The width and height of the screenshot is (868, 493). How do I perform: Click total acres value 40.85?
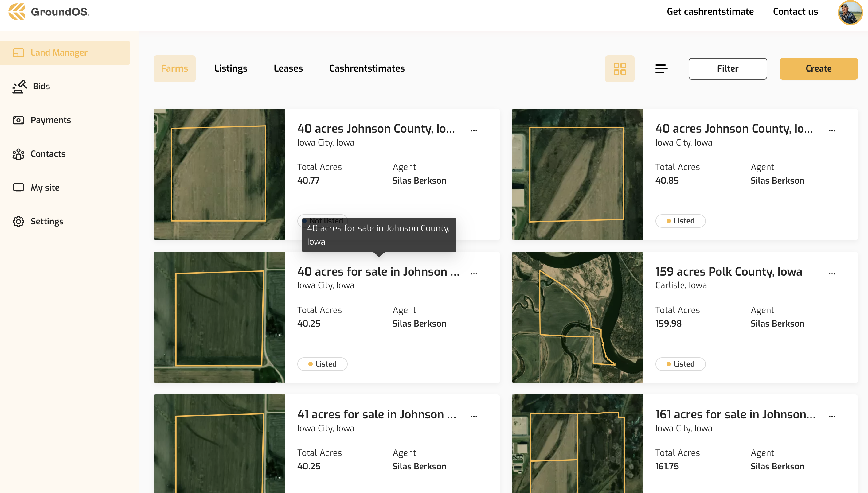[x=667, y=181]
